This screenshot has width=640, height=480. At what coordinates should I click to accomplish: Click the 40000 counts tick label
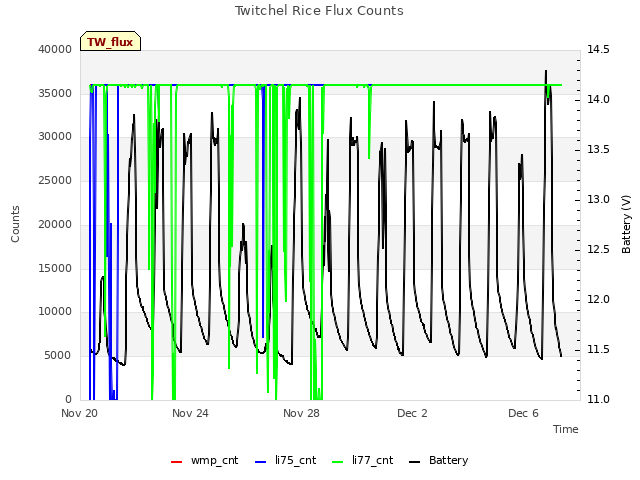pos(55,49)
